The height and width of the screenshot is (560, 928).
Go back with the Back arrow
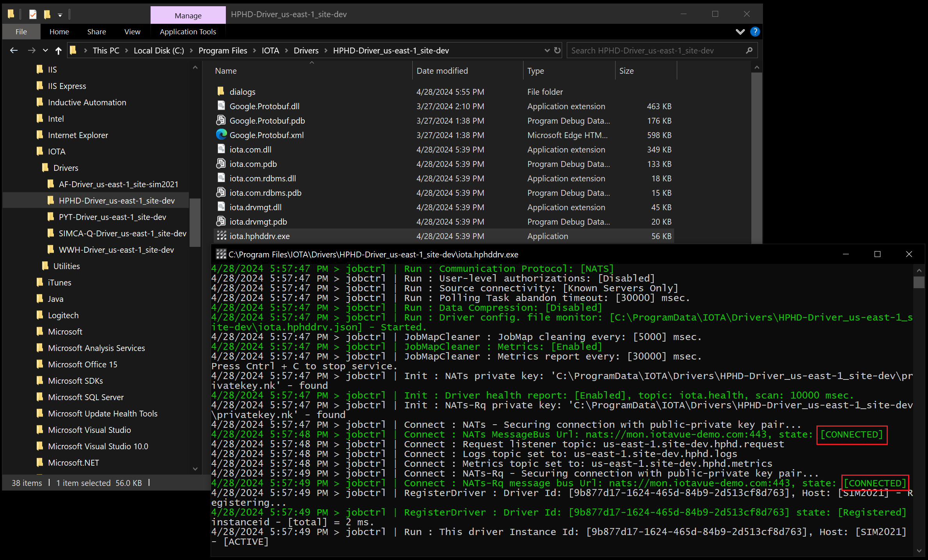[x=14, y=50]
